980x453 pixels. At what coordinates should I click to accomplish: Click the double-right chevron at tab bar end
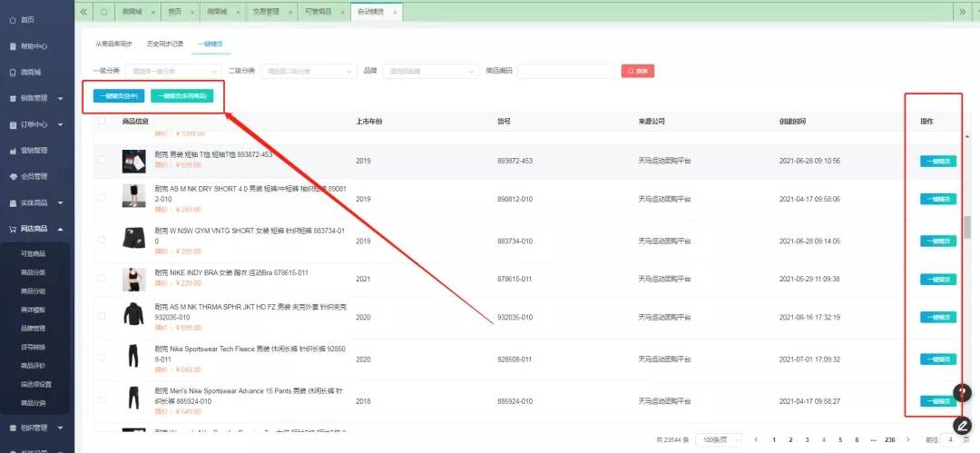click(962, 12)
